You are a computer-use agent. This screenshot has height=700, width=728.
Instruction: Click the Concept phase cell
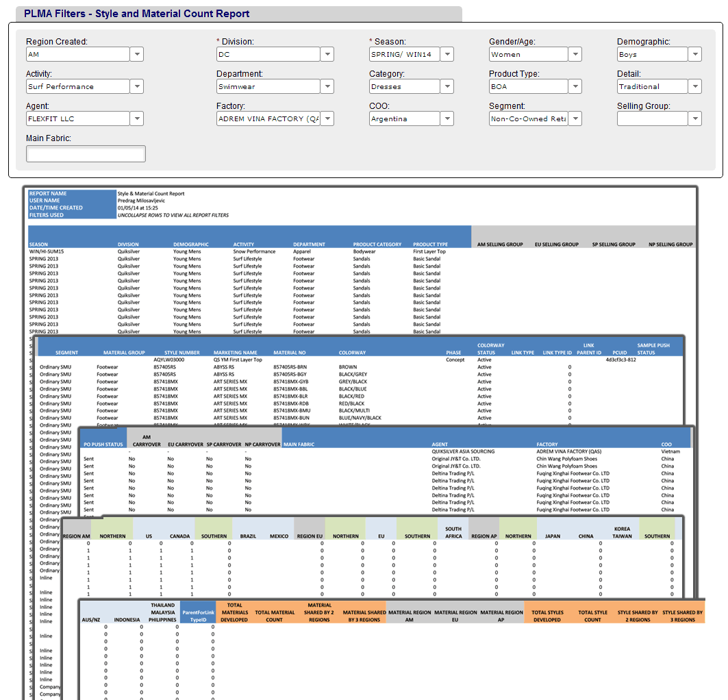[x=455, y=360]
